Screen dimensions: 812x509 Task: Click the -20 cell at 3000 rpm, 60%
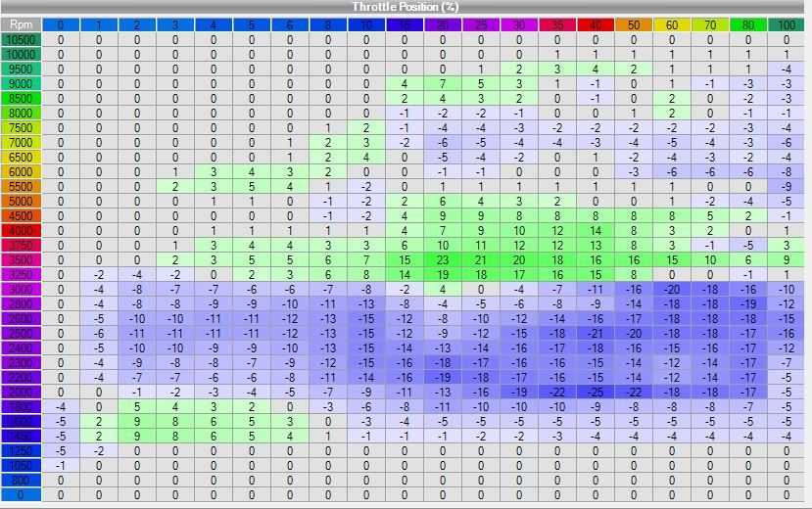click(671, 289)
